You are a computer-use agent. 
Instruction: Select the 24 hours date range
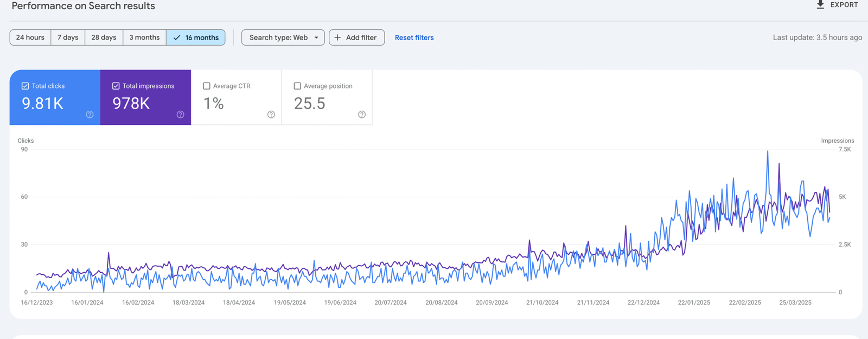(x=30, y=37)
